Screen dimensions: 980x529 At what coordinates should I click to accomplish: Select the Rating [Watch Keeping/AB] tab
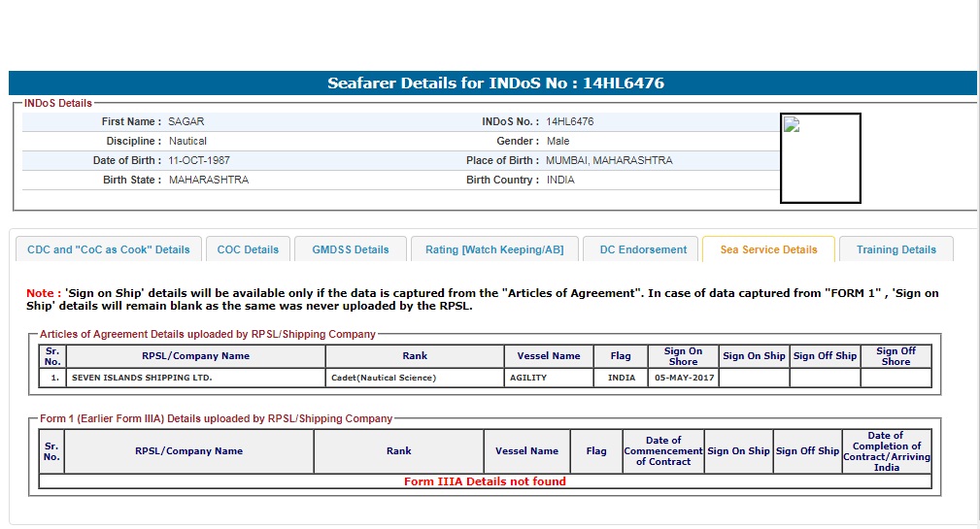494,249
